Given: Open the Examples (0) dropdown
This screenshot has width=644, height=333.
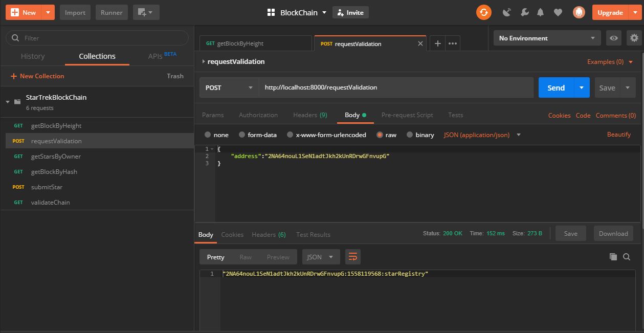Looking at the screenshot, I should coord(610,61).
